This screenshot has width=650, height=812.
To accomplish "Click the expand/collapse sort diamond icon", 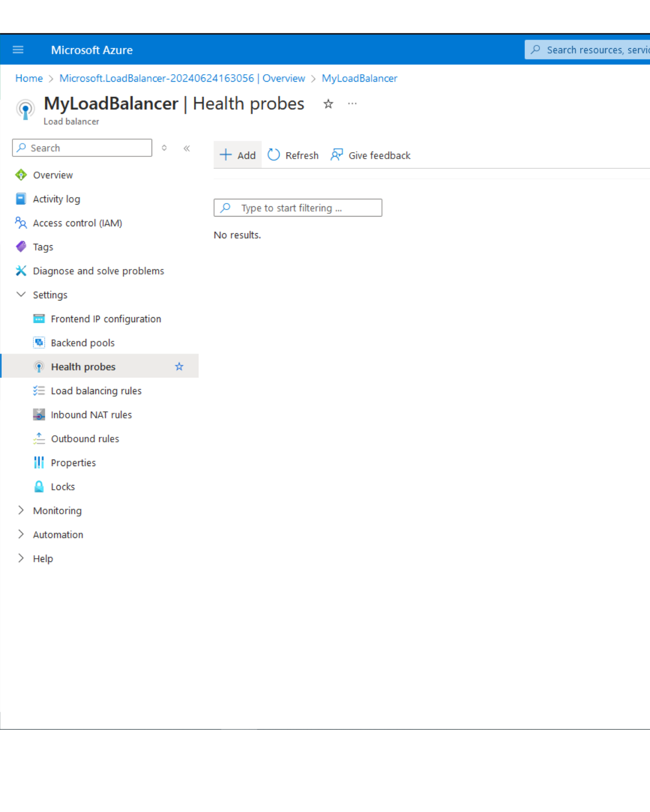I will tap(164, 148).
